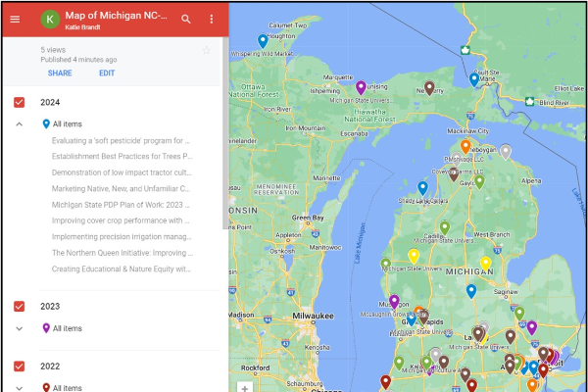Viewport: 588px width, 392px height.
Task: Open 'Implementing precision irrigation' item
Action: click(122, 237)
